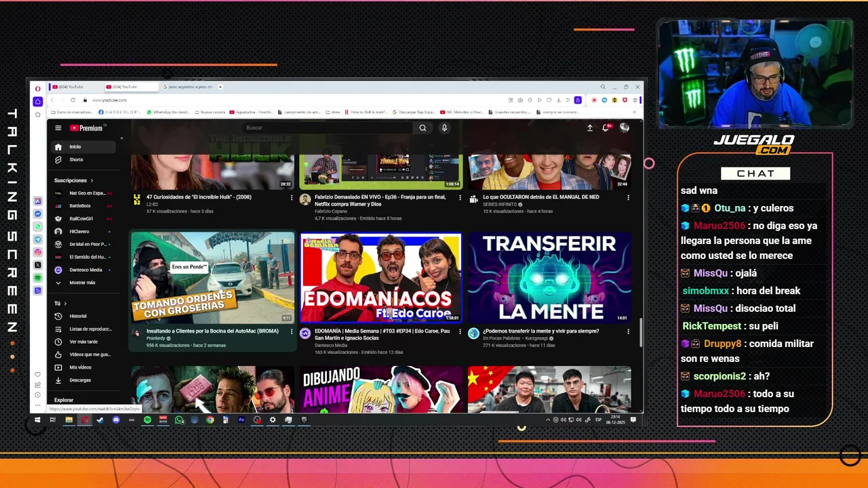Open the YouTube notifications bell
This screenshot has height=488, width=868.
click(x=607, y=127)
